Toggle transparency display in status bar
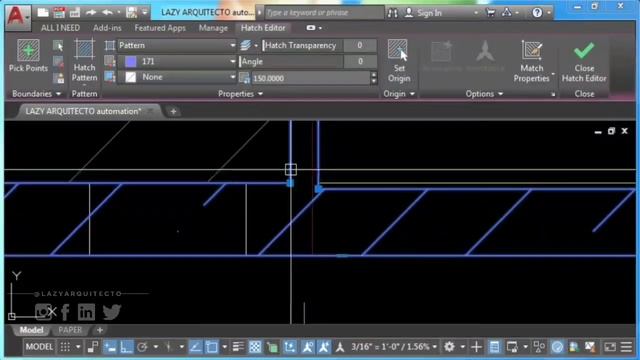The height and width of the screenshot is (360, 640). click(x=255, y=347)
